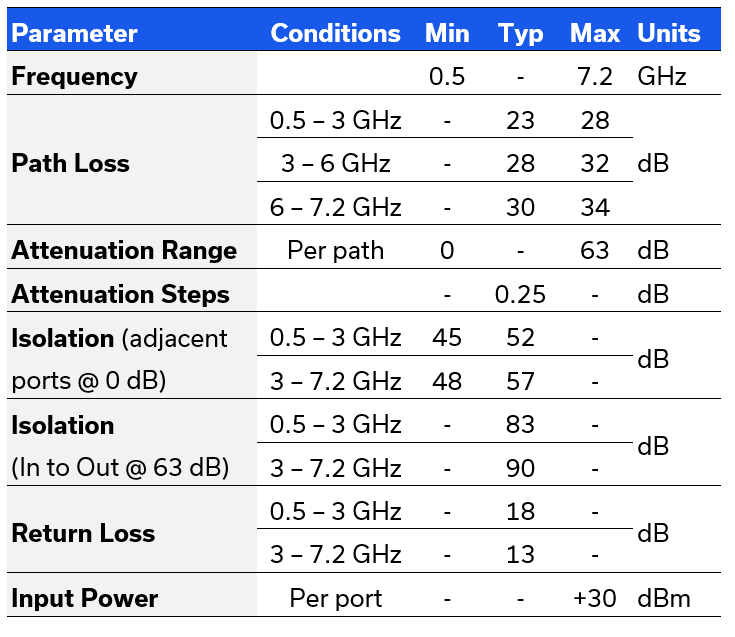Click the Per path condition cell
The image size is (735, 637).
[x=335, y=250]
